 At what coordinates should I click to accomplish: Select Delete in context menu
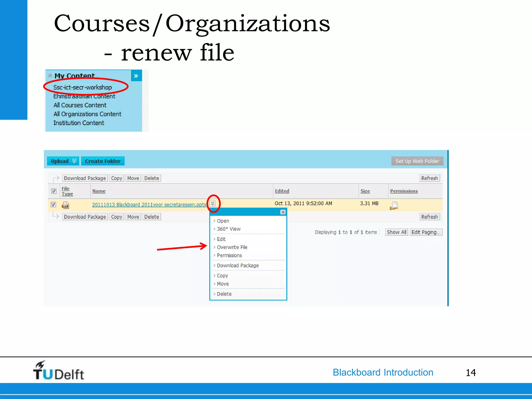[224, 294]
